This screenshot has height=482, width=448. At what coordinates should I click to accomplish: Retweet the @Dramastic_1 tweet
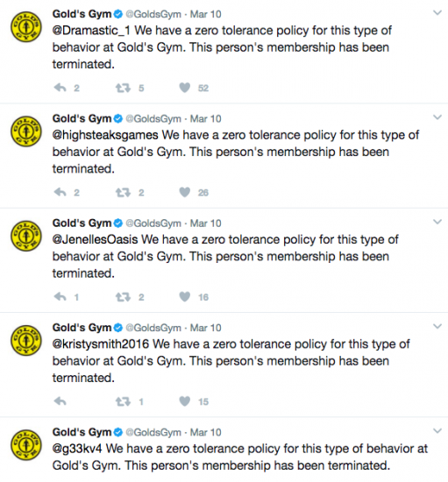[123, 89]
